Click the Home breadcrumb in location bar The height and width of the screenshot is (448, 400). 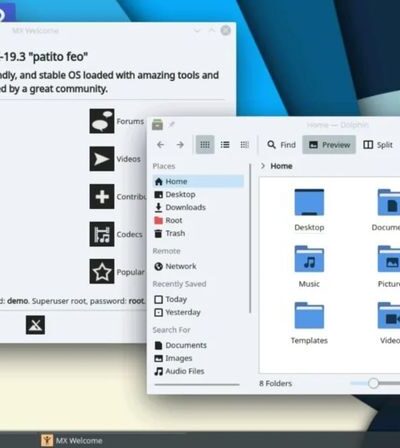[x=281, y=166]
